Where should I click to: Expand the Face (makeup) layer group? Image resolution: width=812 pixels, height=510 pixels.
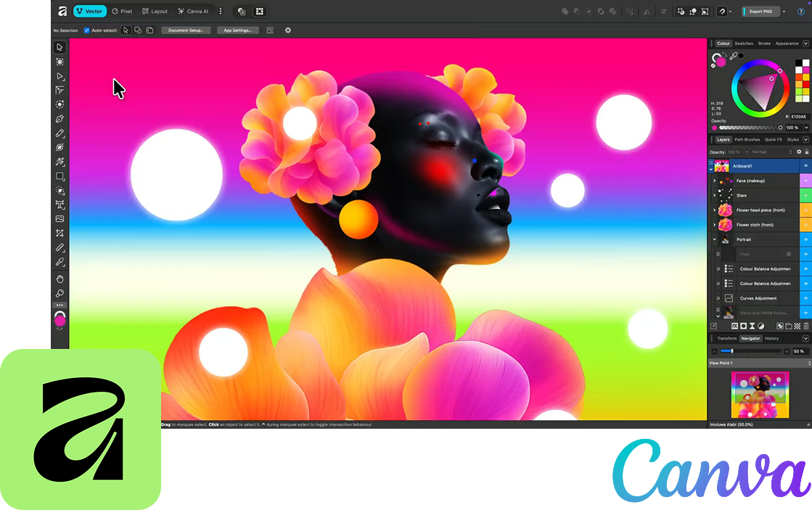[x=714, y=181]
